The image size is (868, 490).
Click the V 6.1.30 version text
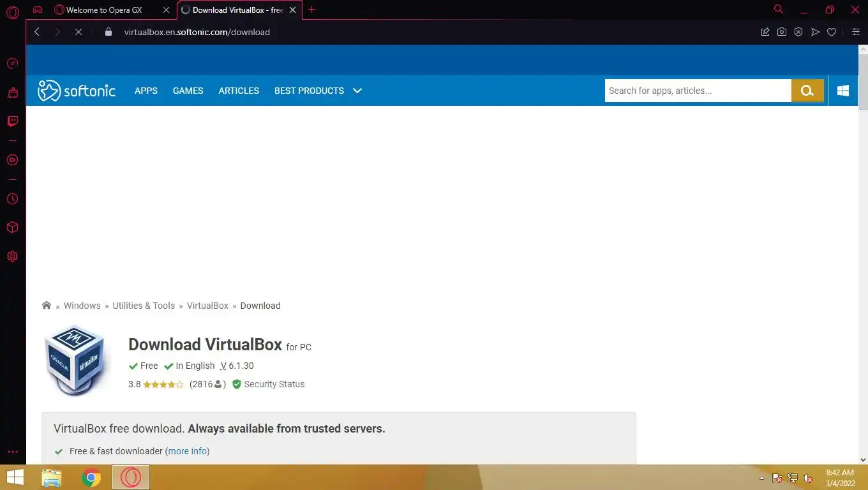(237, 366)
